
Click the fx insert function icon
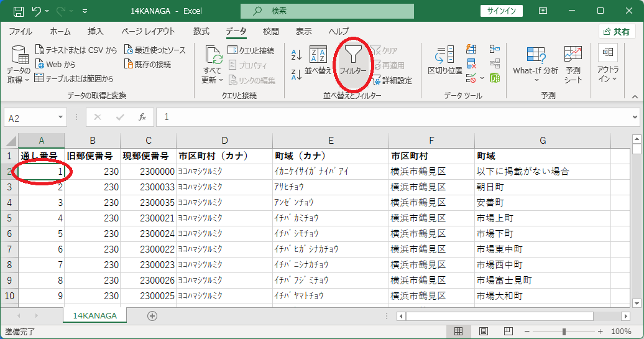tap(142, 118)
